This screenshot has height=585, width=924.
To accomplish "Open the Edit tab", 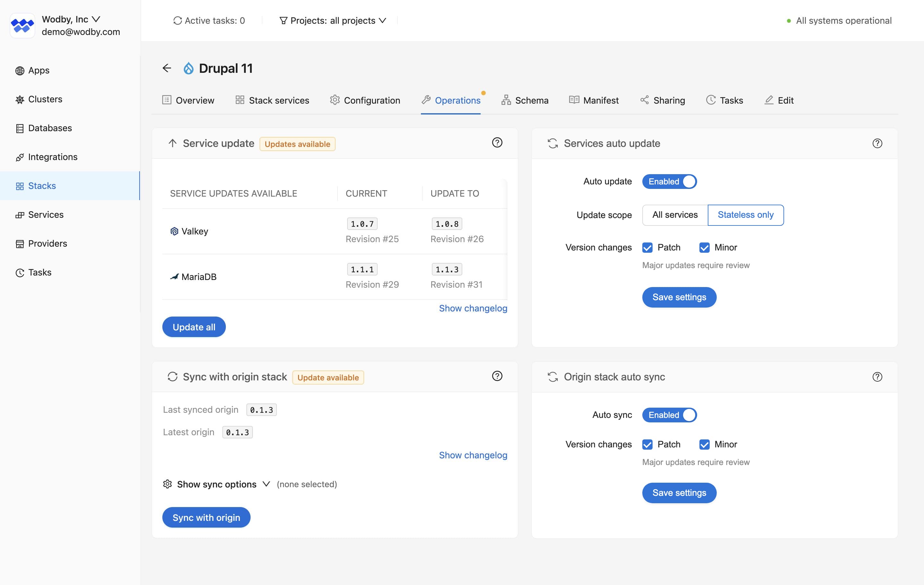I will (x=779, y=100).
